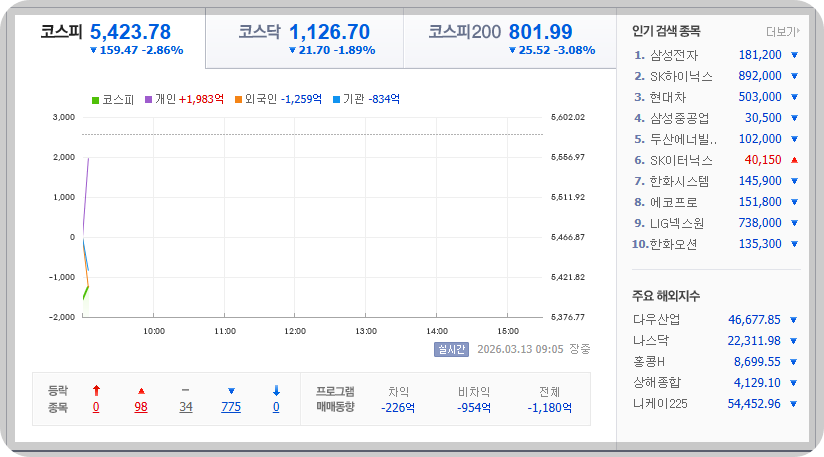Click 다우산업 overseas index

coord(656,320)
